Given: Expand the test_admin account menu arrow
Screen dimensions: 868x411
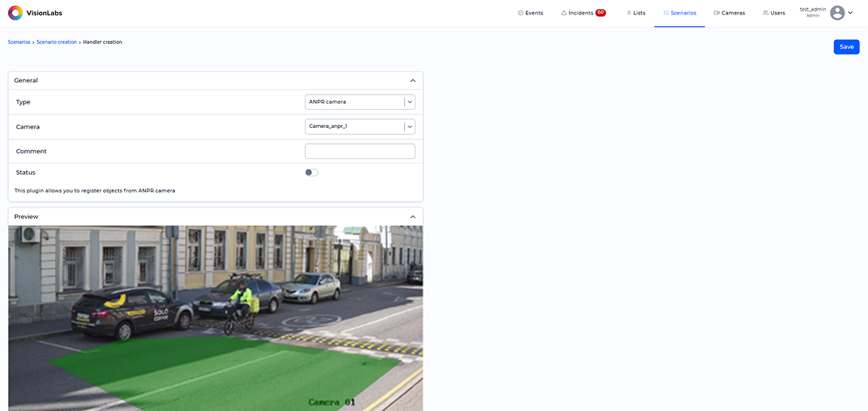Looking at the screenshot, I should 851,13.
